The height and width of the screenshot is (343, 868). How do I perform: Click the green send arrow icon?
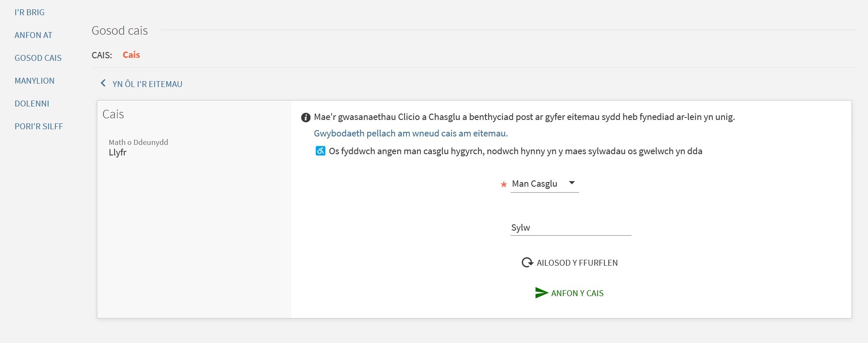click(x=541, y=293)
